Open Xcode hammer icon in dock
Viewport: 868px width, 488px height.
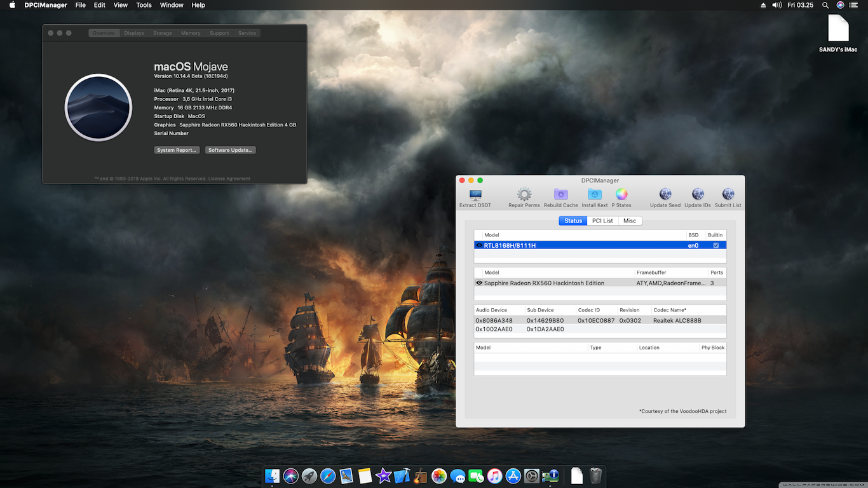tap(402, 476)
